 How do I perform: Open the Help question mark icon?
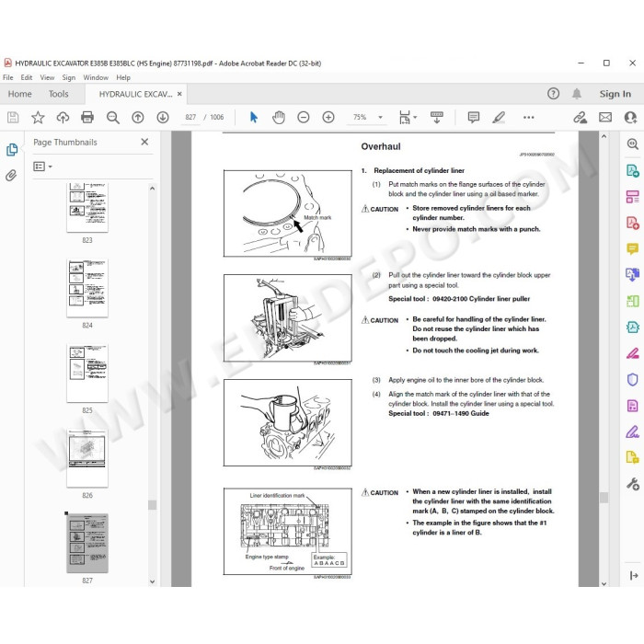tap(553, 94)
